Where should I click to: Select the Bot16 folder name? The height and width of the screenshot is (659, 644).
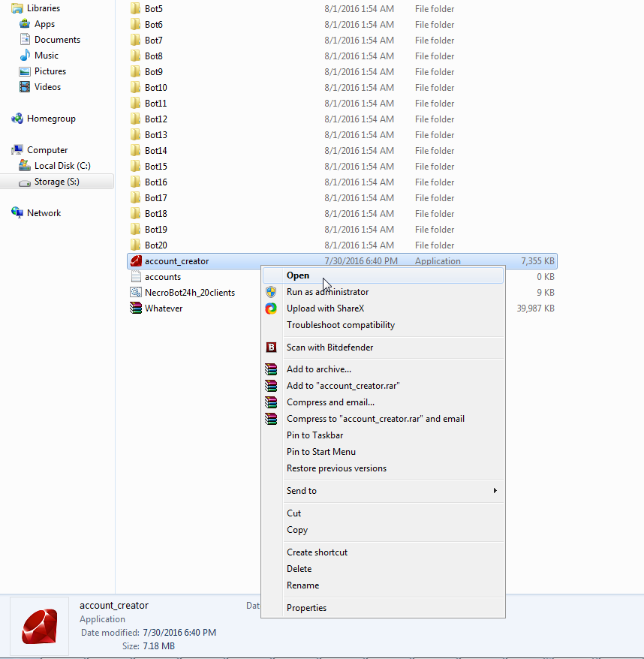(x=156, y=182)
